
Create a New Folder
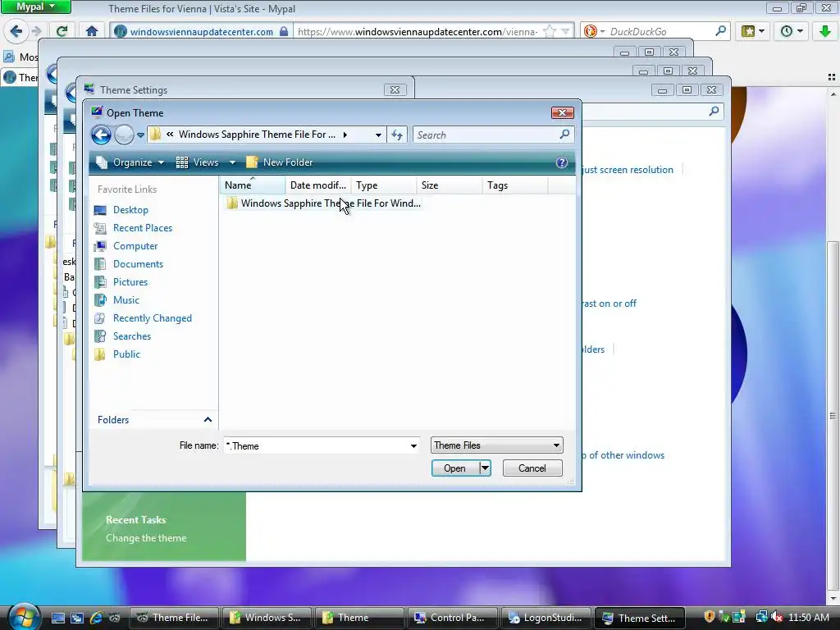(280, 162)
